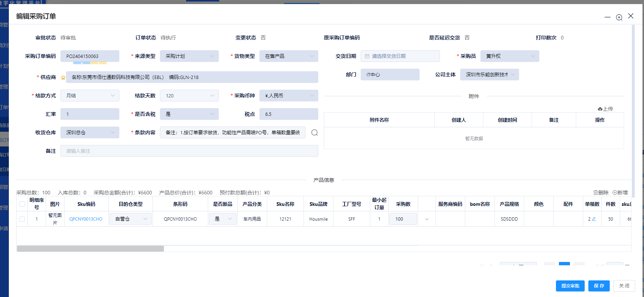644x297 pixels.
Task: Open the 采购币种 currency dropdown
Action: [x=288, y=96]
